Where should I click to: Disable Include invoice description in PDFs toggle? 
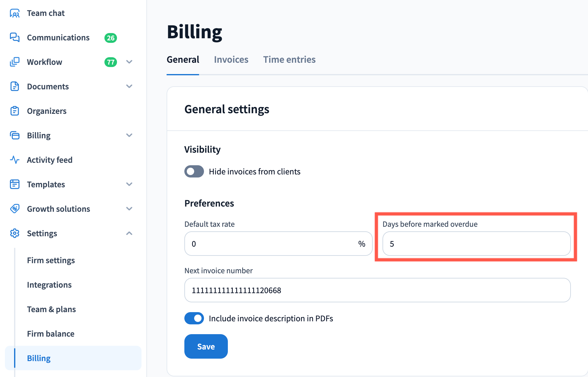[194, 318]
